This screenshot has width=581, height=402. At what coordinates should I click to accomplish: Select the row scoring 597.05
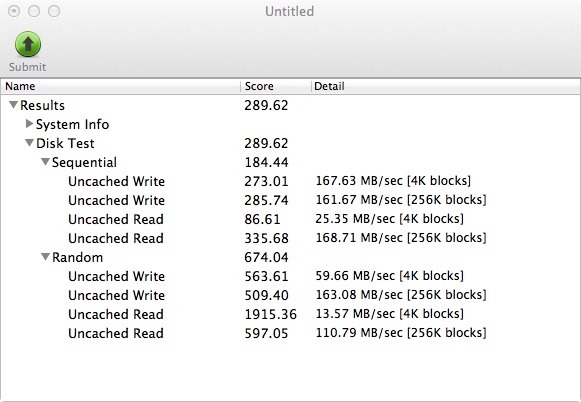tap(290, 333)
